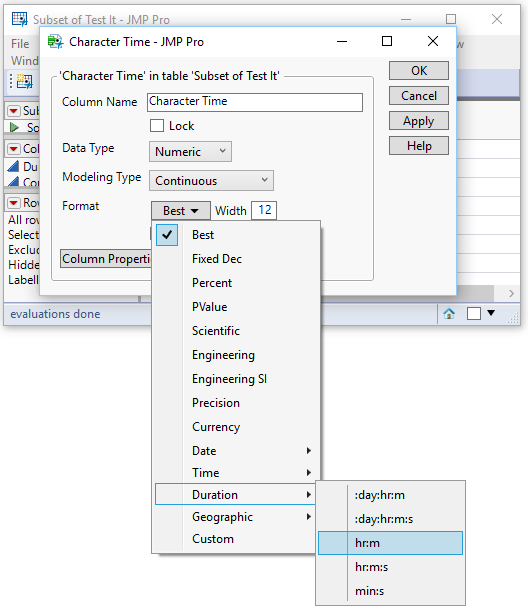The width and height of the screenshot is (528, 613).
Task: Expand the Time format submenu
Action: click(x=236, y=473)
